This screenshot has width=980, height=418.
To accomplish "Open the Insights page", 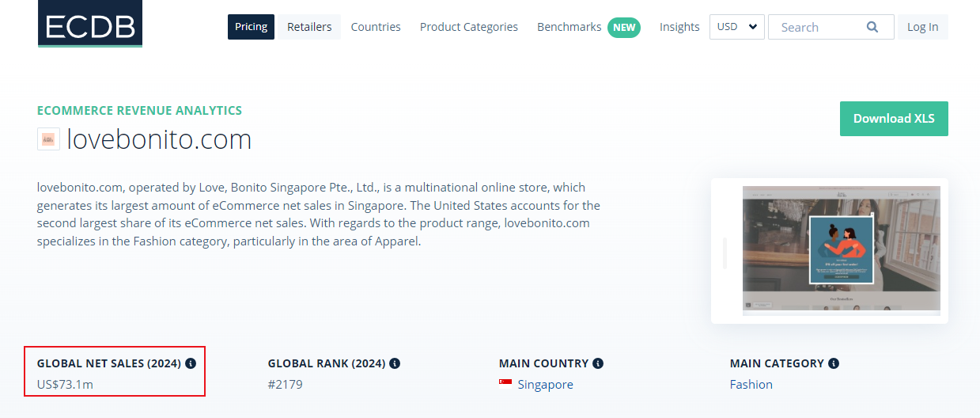I will (x=679, y=27).
